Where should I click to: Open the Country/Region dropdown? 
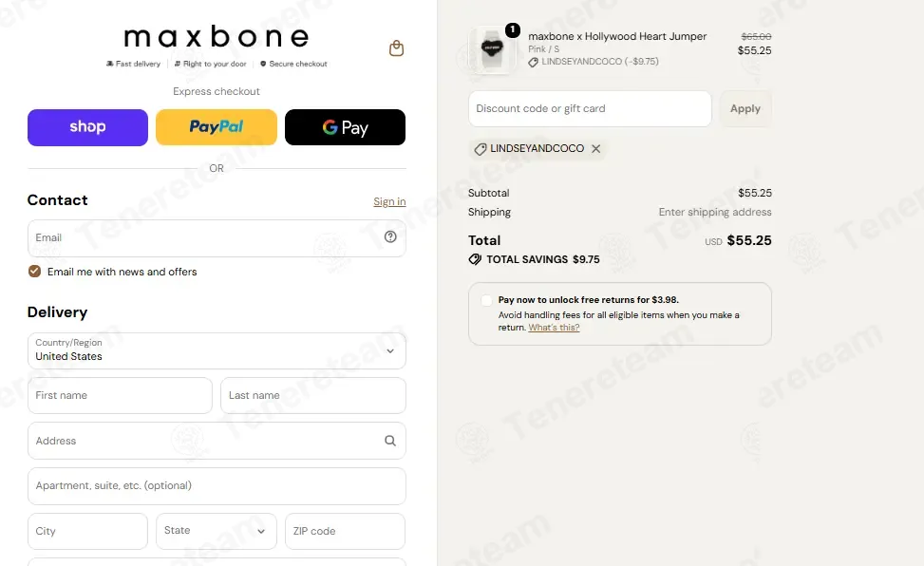pos(217,350)
